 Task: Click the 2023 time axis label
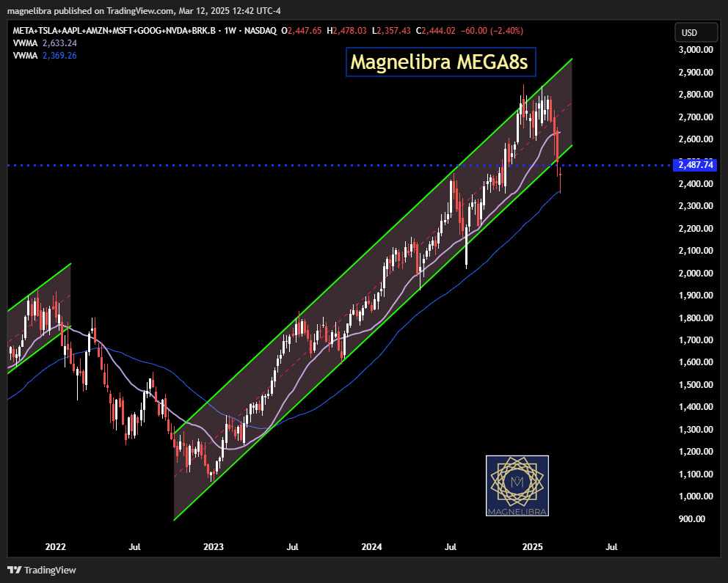pyautogui.click(x=214, y=547)
